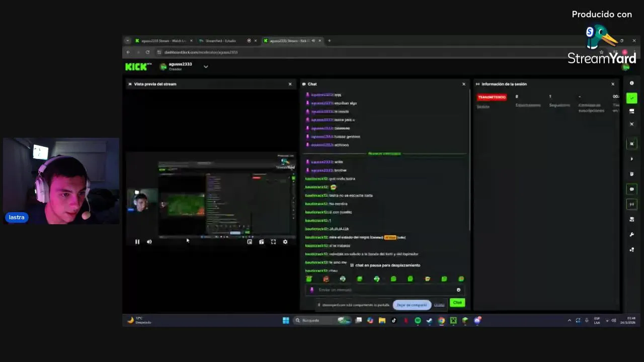The width and height of the screenshot is (644, 362).
Task: Select first quick emote in chat row
Action: 309,279
